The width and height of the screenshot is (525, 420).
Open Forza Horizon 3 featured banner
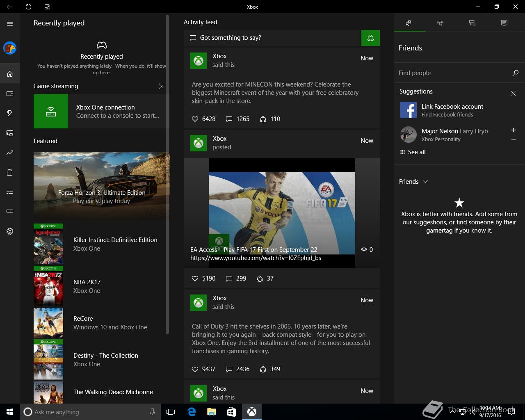point(101,186)
